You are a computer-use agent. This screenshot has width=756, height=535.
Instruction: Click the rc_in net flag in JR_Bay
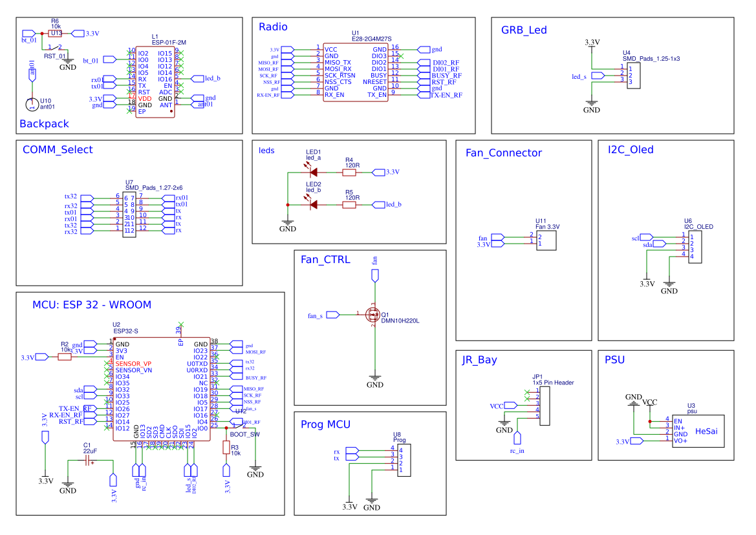(x=517, y=437)
